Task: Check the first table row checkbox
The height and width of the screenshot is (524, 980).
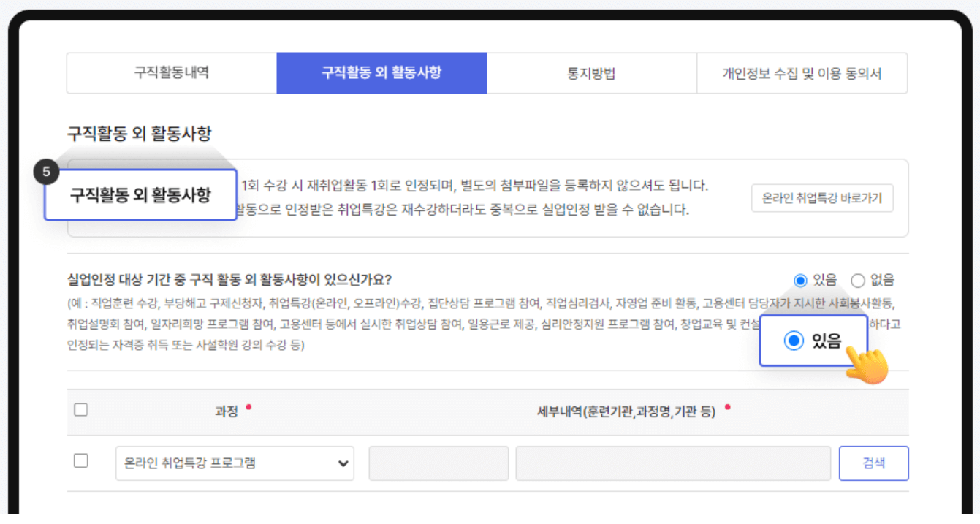Action: tap(80, 463)
